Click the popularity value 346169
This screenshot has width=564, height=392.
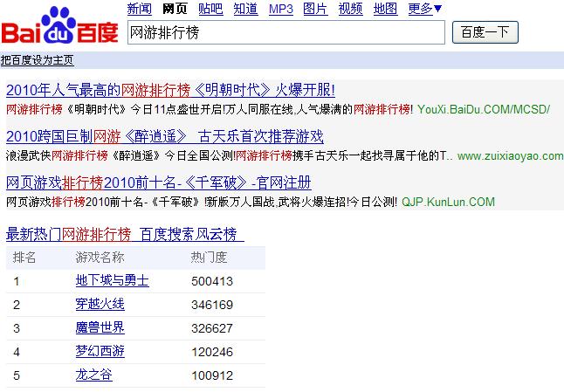(x=212, y=305)
